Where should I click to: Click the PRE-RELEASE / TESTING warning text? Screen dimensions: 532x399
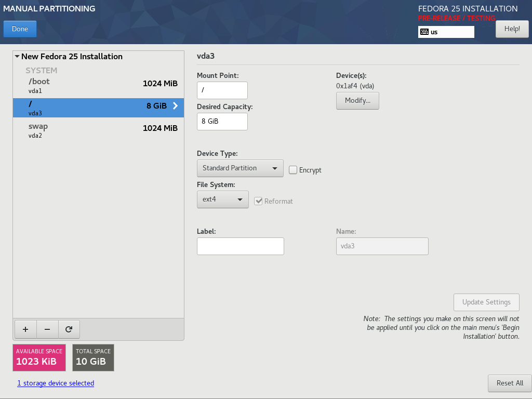457,18
